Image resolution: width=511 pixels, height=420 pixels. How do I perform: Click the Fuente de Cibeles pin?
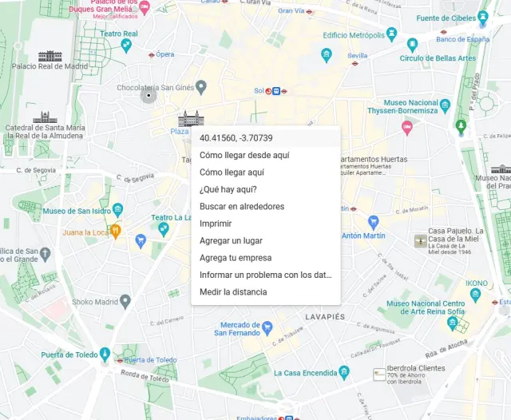pyautogui.click(x=482, y=17)
